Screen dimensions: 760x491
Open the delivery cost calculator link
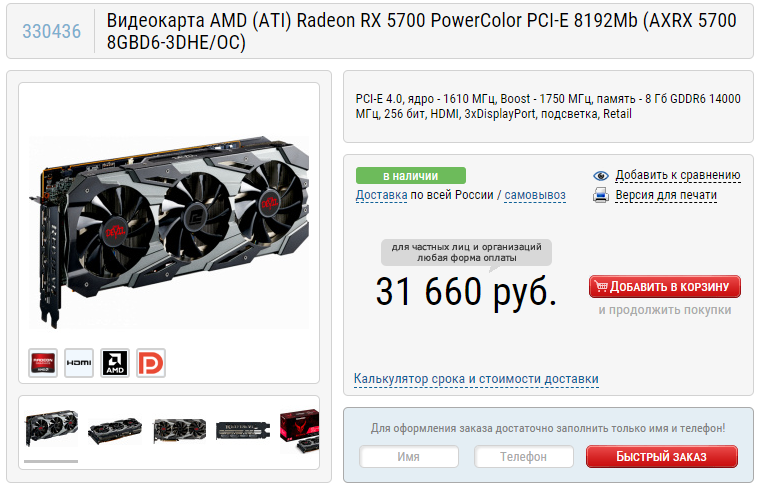[476, 379]
